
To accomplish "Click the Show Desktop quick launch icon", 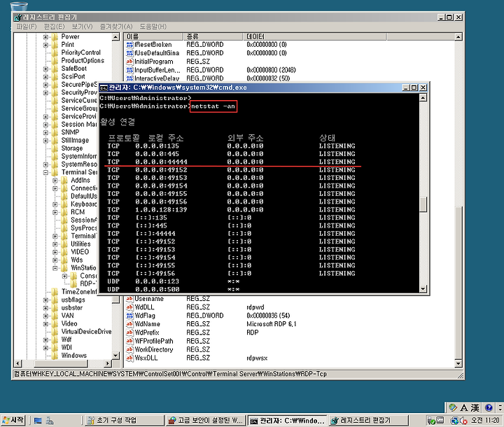I will pos(38,420).
